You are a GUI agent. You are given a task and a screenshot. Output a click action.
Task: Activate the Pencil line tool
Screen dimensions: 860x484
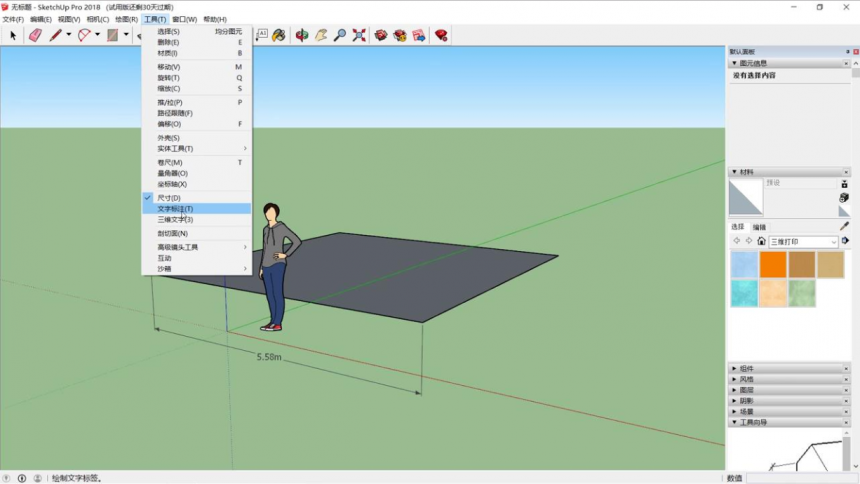(x=55, y=36)
